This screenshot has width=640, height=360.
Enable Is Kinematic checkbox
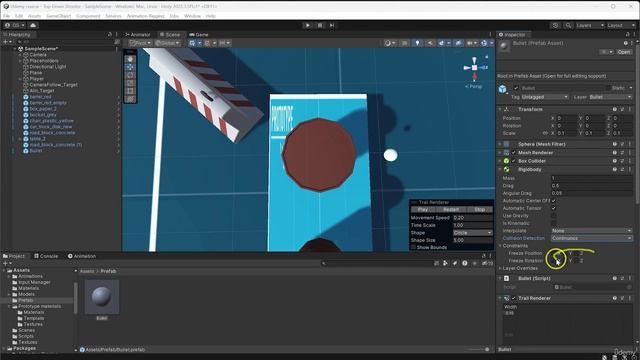click(x=553, y=223)
